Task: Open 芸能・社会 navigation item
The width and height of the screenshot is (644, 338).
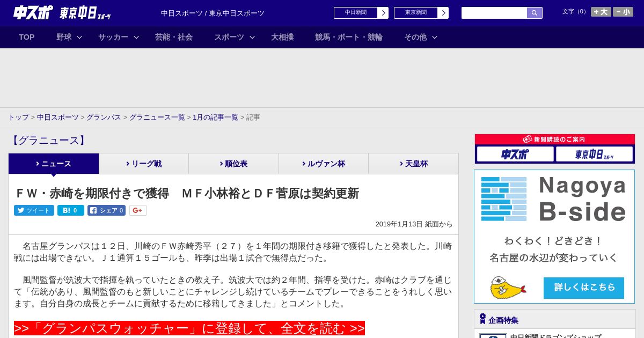Action: point(174,37)
